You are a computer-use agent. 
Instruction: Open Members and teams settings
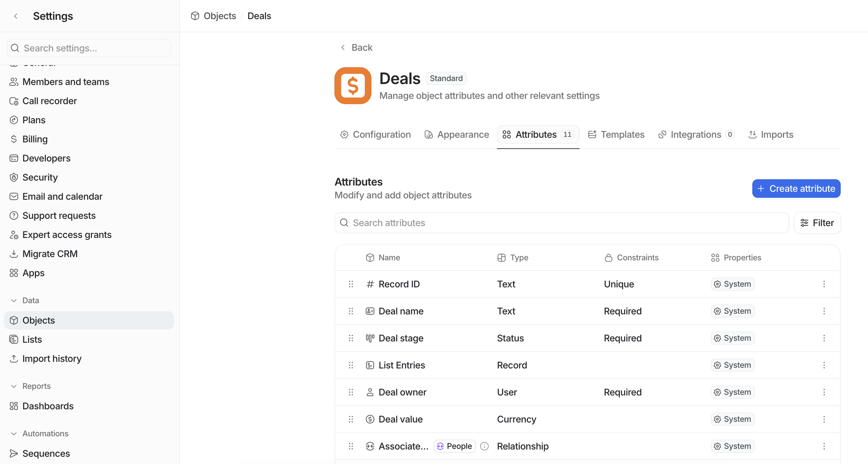pyautogui.click(x=66, y=82)
